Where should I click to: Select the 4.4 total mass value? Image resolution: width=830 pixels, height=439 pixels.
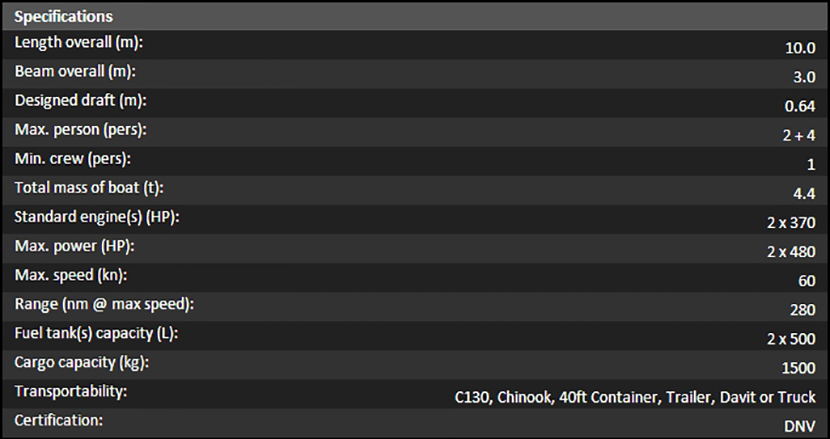pyautogui.click(x=806, y=192)
